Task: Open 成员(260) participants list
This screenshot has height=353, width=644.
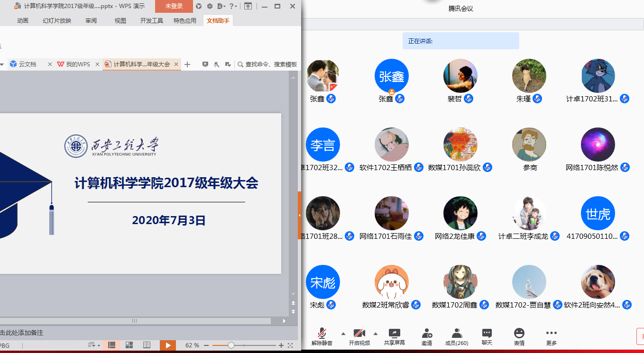Action: 457,336
